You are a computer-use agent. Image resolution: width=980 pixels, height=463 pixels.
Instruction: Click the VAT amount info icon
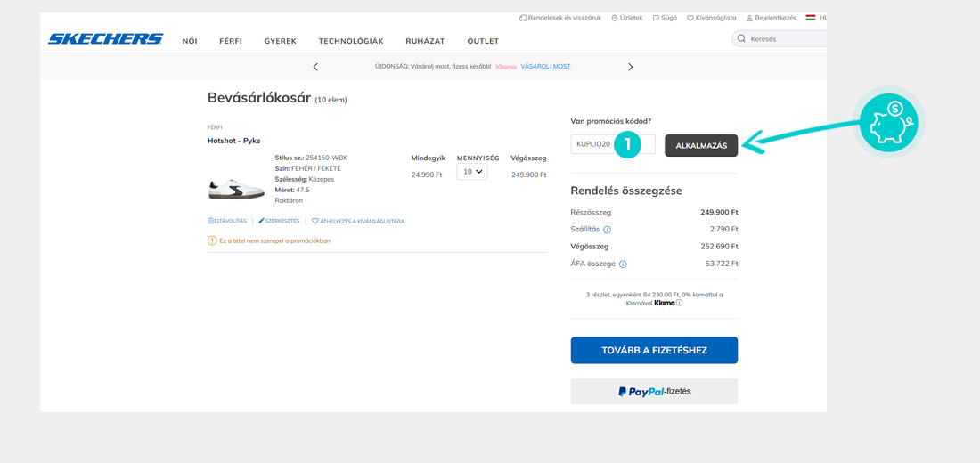pos(623,264)
